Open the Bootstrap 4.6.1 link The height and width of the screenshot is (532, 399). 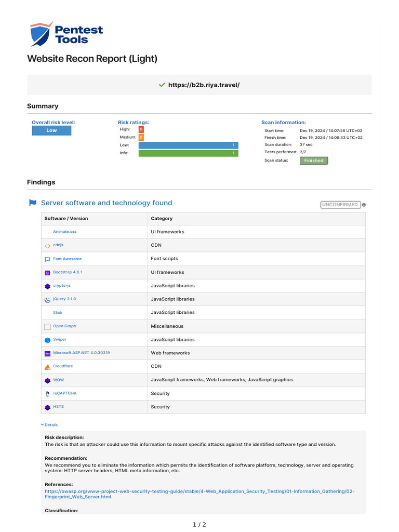68,272
